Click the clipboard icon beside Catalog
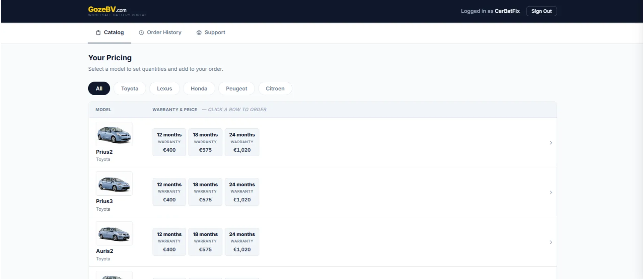Viewport: 644px width, 279px height. click(x=98, y=33)
